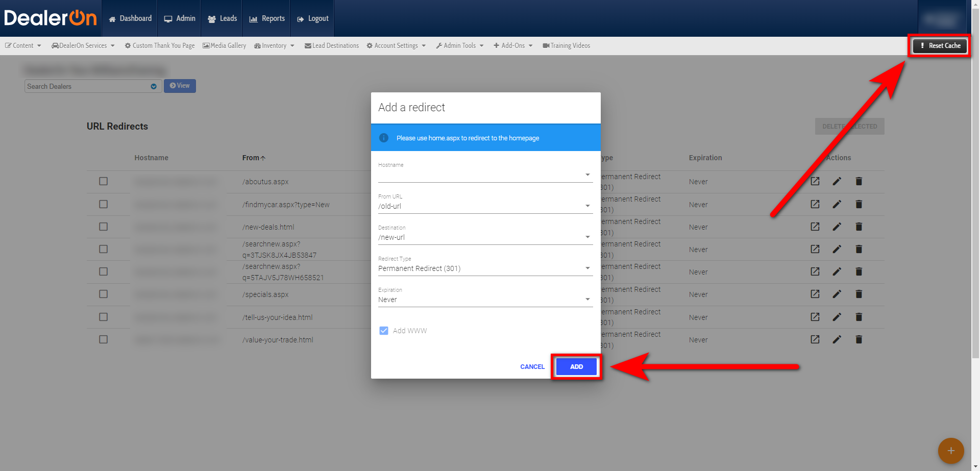The width and height of the screenshot is (980, 471).
Task: Click Reset Cache in the top right
Action: [939, 45]
